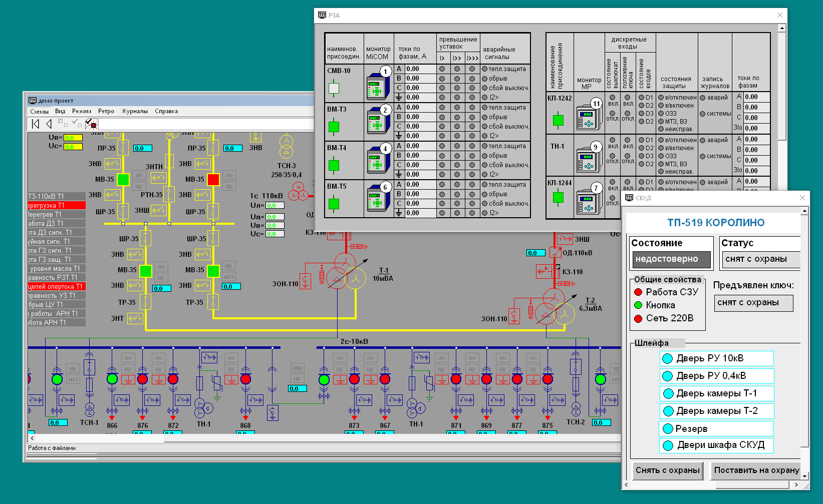This screenshot has height=504, width=823.
Task: Open the Журналы menu
Action: pos(135,111)
